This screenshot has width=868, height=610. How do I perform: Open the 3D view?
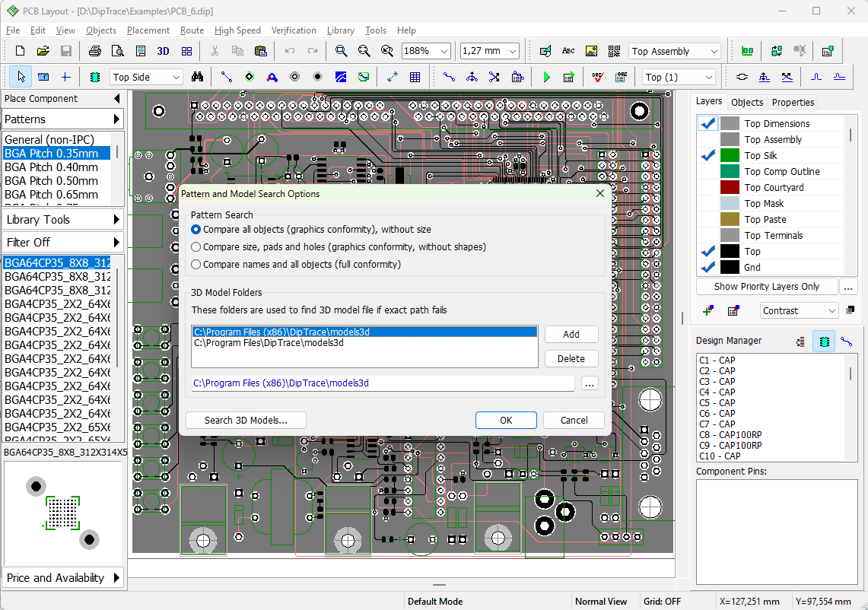pos(163,51)
